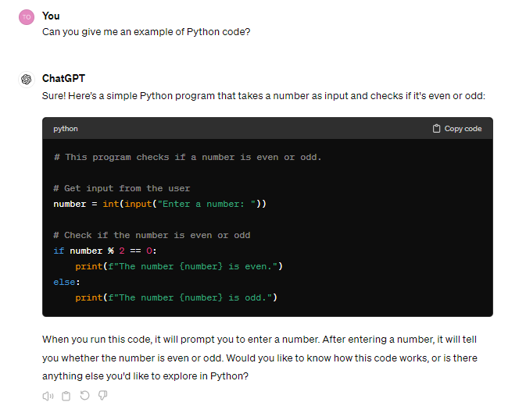Click line starting 'you whether the number is even'

(x=259, y=358)
